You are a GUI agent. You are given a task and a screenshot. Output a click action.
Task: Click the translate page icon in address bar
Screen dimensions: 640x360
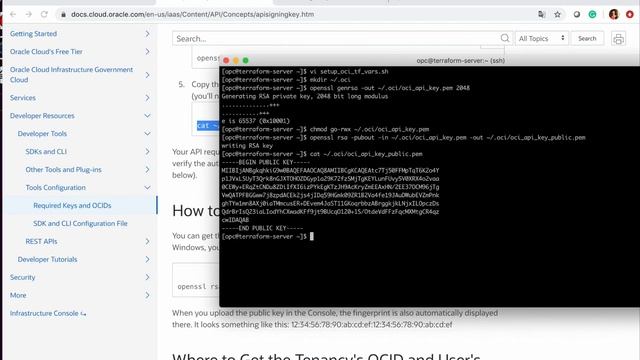tap(542, 14)
